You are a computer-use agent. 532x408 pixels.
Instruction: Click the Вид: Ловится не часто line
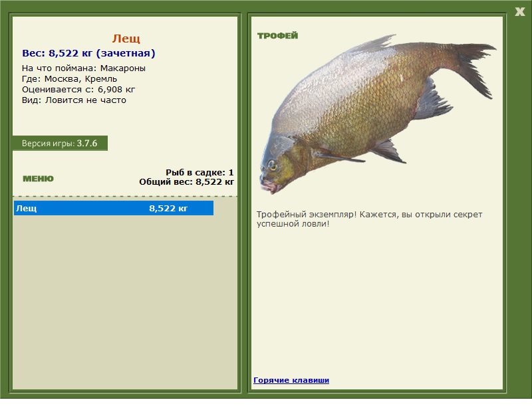74,100
